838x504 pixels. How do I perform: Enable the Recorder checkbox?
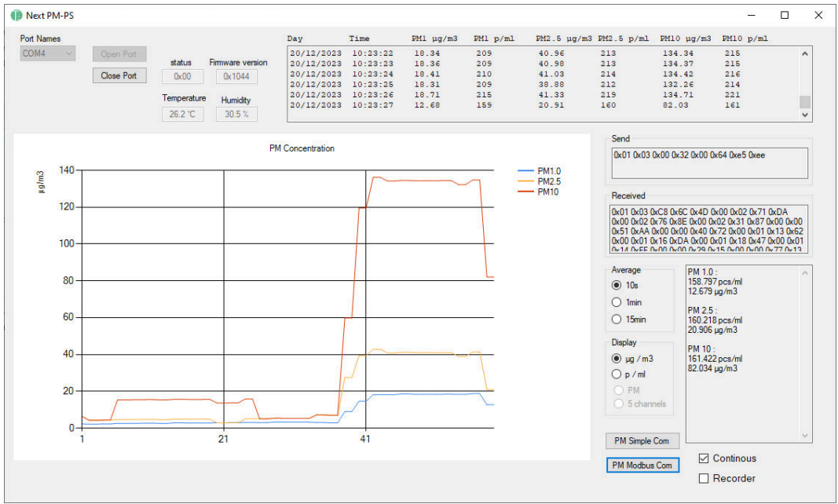[704, 478]
